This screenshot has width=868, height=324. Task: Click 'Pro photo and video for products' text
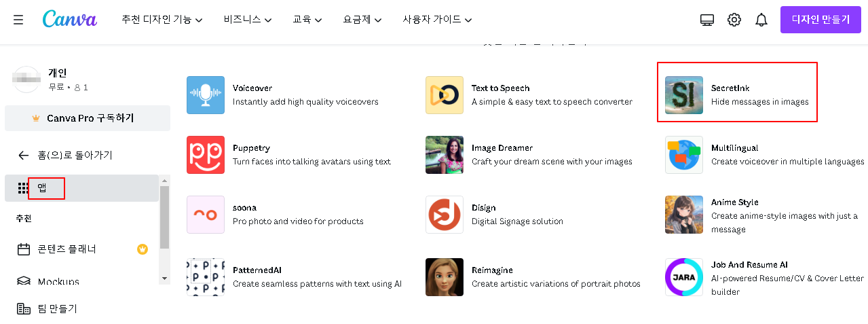point(298,221)
